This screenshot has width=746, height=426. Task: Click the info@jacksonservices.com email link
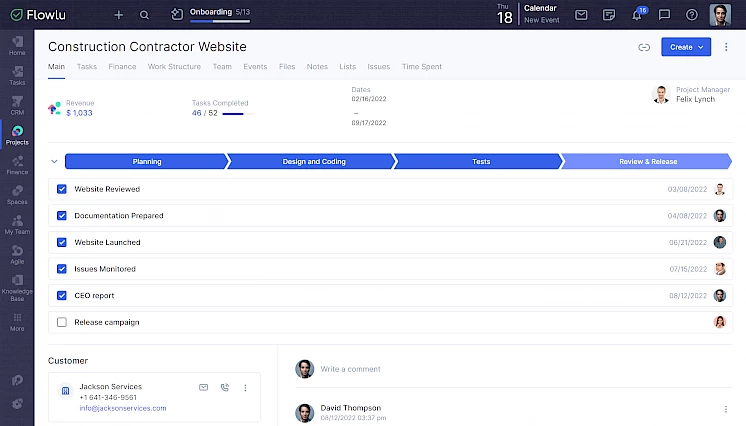coord(123,408)
